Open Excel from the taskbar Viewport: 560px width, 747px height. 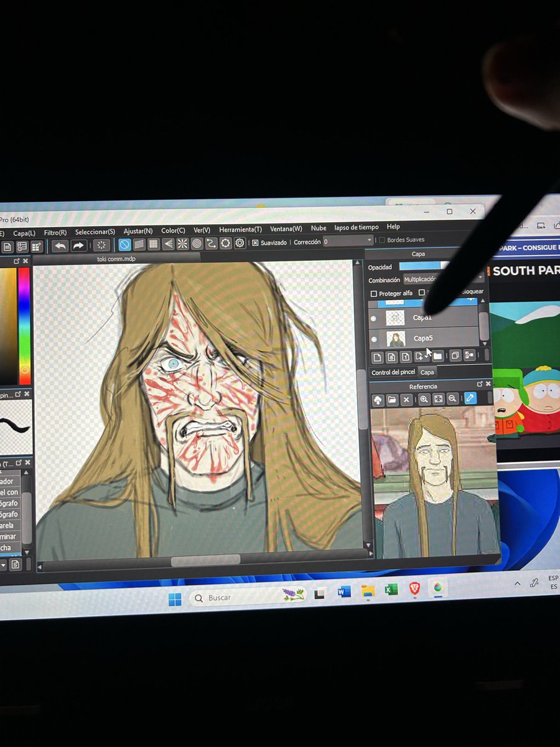(x=391, y=590)
